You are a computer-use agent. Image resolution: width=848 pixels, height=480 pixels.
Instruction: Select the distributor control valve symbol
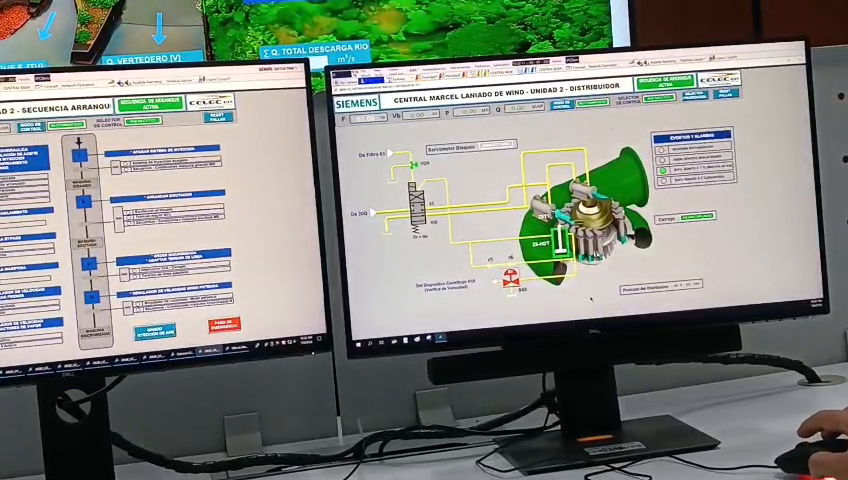coord(417,204)
